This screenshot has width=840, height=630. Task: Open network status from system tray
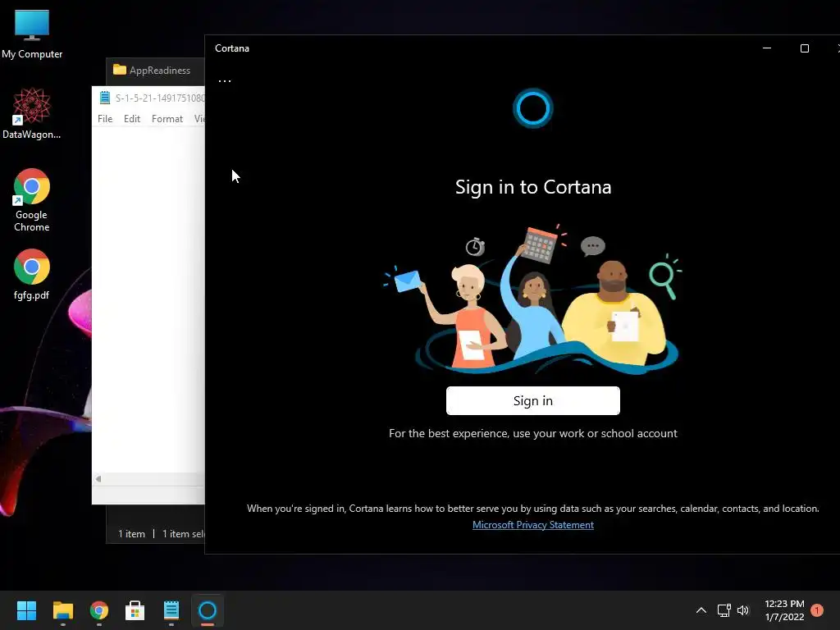pos(724,610)
